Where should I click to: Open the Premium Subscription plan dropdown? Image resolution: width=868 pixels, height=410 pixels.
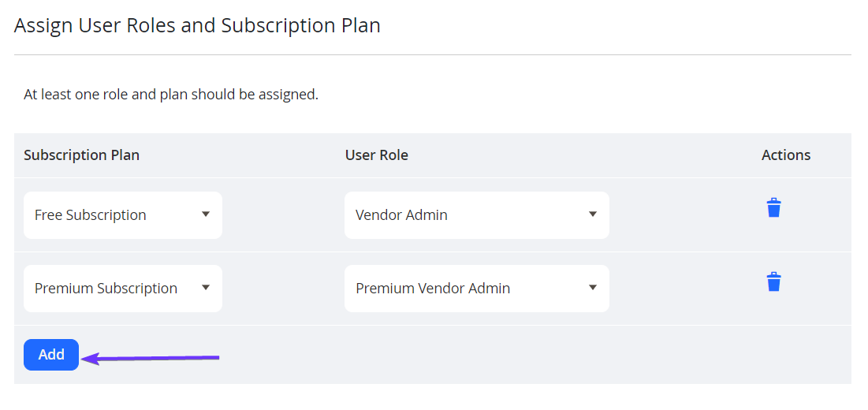tap(123, 289)
